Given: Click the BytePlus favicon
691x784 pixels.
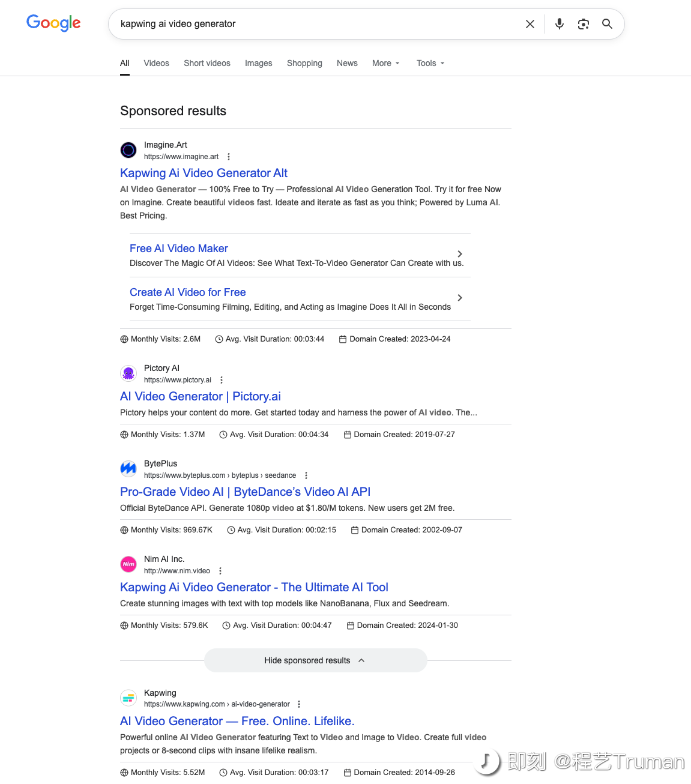Looking at the screenshot, I should (128, 468).
